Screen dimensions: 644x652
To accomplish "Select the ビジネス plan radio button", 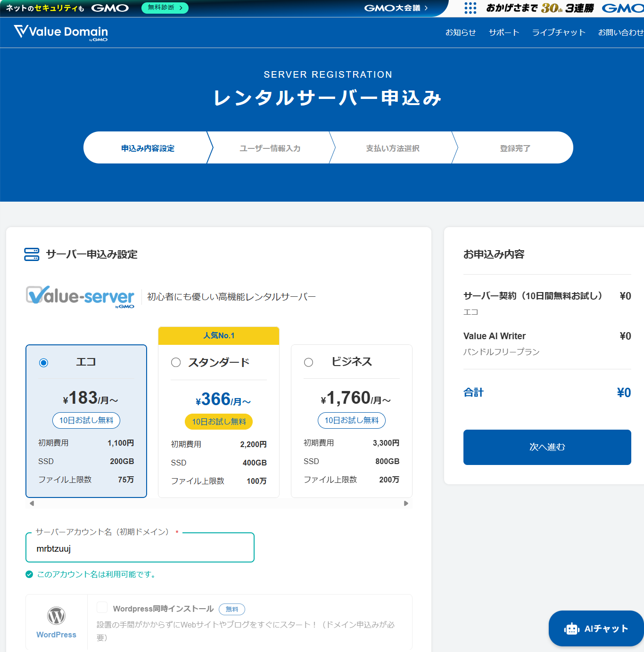I will pos(309,362).
